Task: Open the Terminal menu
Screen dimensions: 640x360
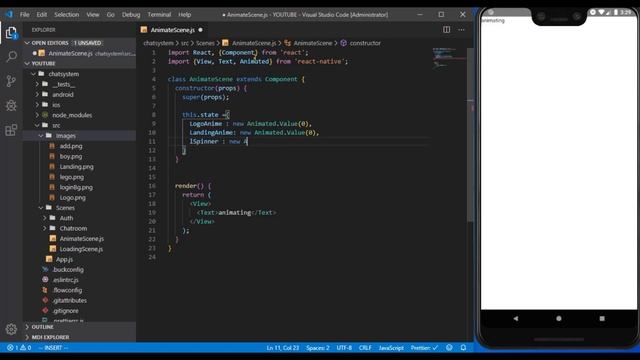Action: tap(159, 14)
